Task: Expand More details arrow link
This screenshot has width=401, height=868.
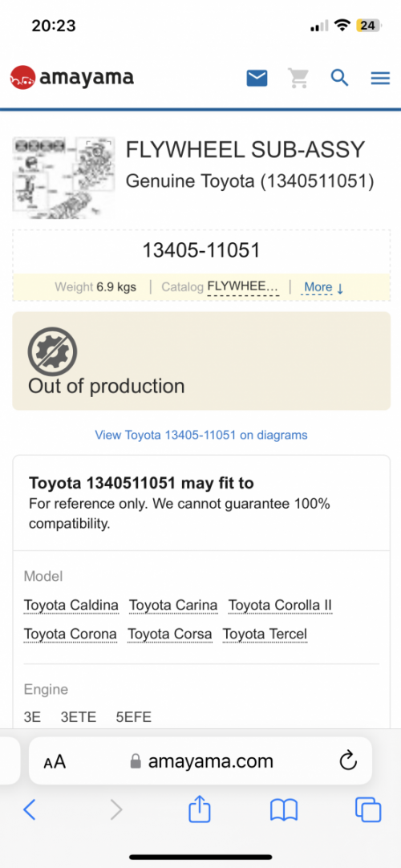Action: (324, 287)
